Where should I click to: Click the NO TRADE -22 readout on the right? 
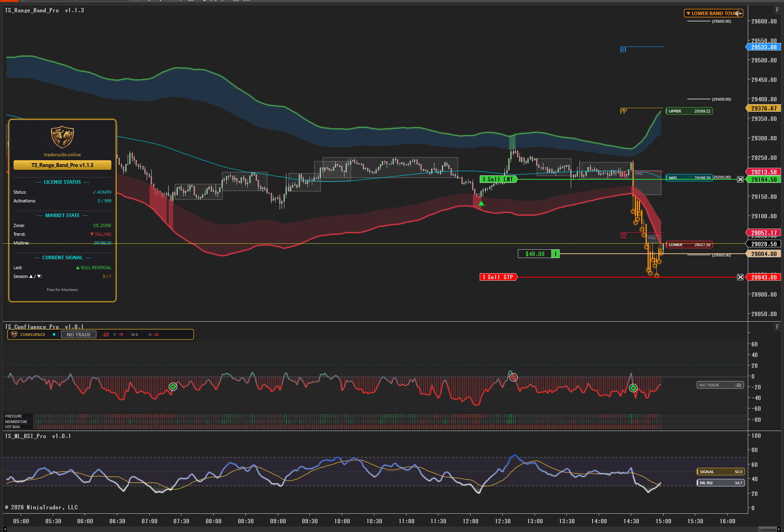(720, 385)
